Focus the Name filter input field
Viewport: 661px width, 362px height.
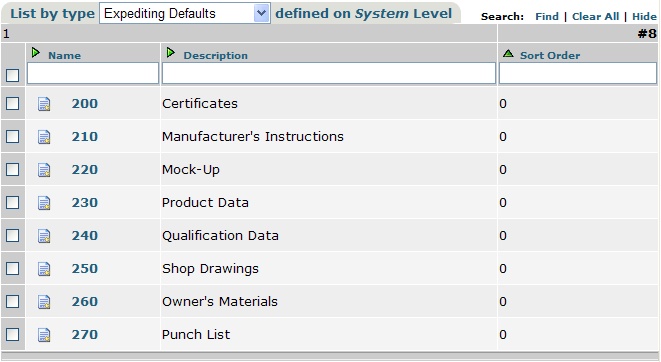pyautogui.click(x=93, y=73)
